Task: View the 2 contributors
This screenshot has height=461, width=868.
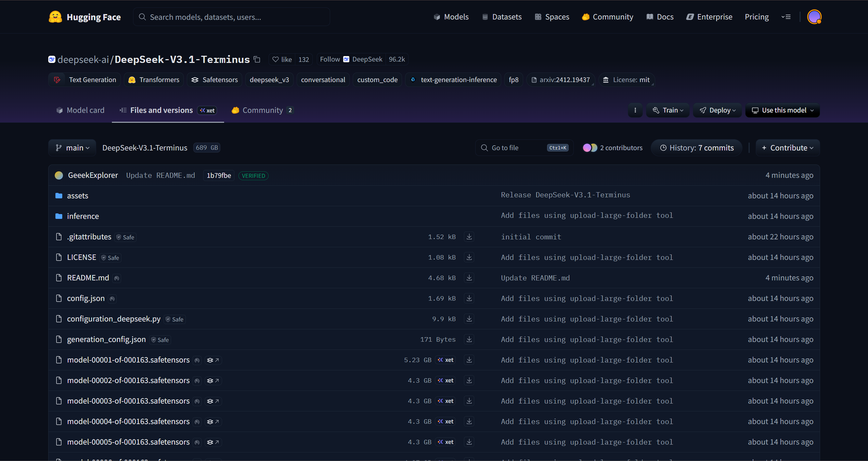Action: pos(612,148)
